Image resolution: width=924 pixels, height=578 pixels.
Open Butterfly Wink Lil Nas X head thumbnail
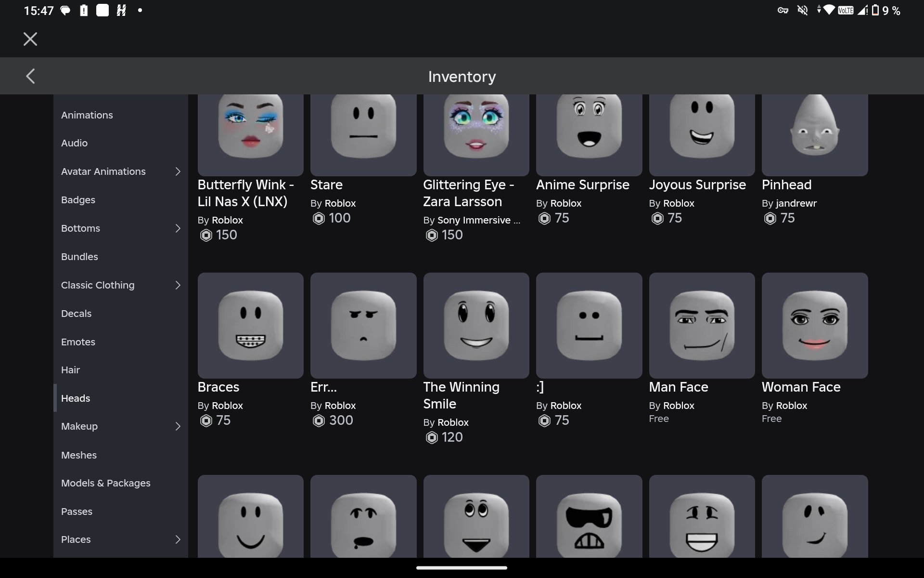(250, 135)
